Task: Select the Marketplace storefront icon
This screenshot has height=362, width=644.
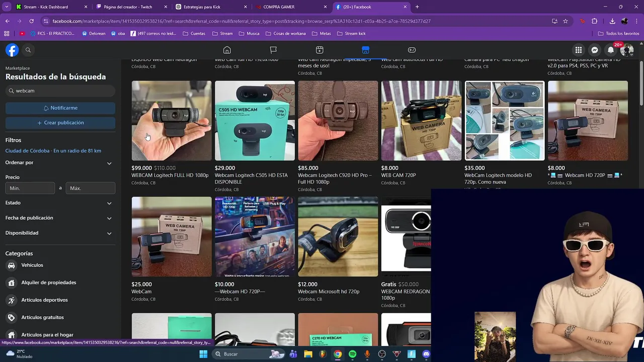Action: pyautogui.click(x=366, y=50)
